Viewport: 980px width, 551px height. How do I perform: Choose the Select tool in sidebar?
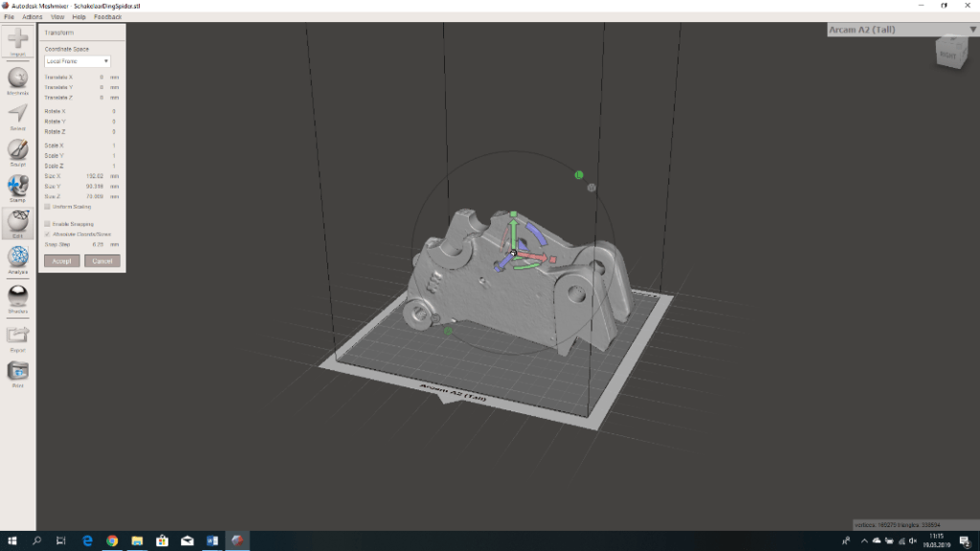point(17,114)
